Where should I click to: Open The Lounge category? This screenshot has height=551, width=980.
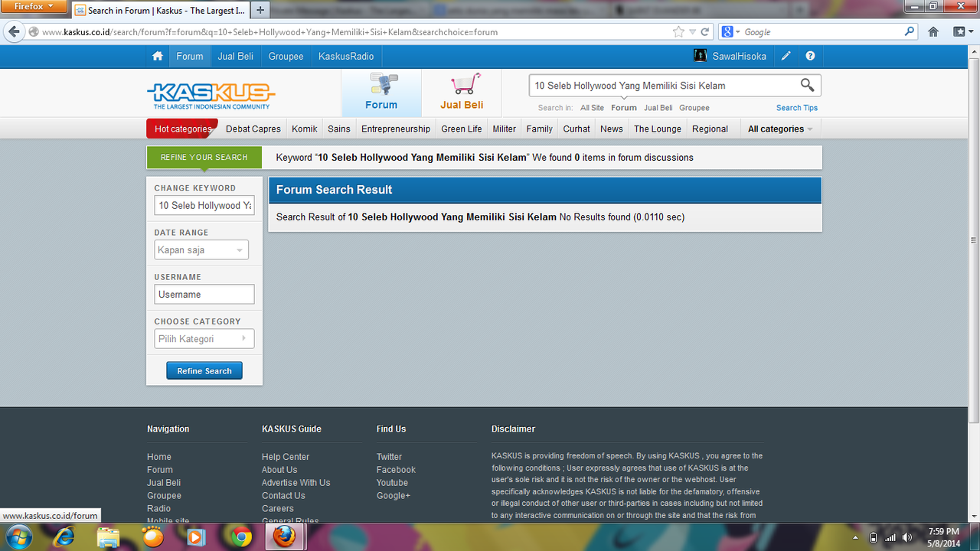coord(658,129)
